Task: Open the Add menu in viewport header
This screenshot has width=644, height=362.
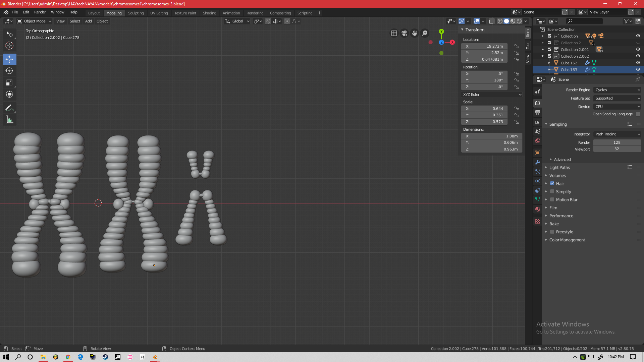Action: (x=88, y=21)
